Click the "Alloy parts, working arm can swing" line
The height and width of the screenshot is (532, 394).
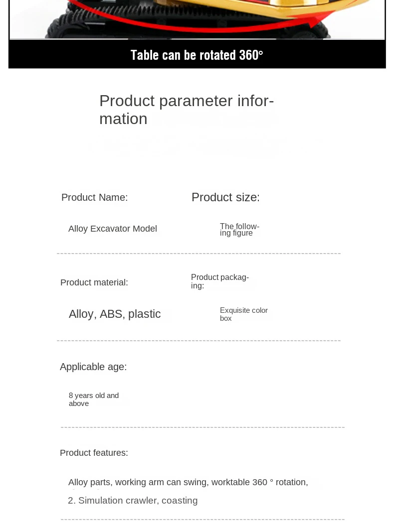[x=188, y=482]
